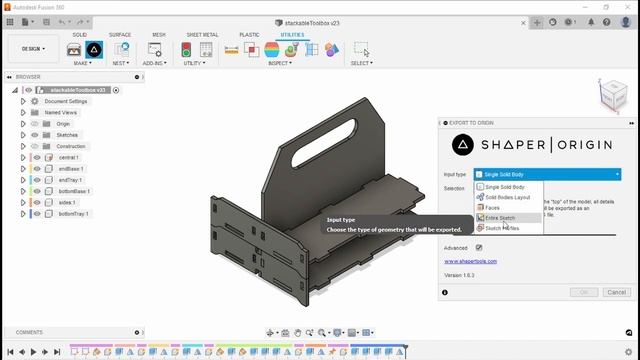The image size is (640, 360).
Task: Click the 3D Print icon in Make
Action: [74, 50]
